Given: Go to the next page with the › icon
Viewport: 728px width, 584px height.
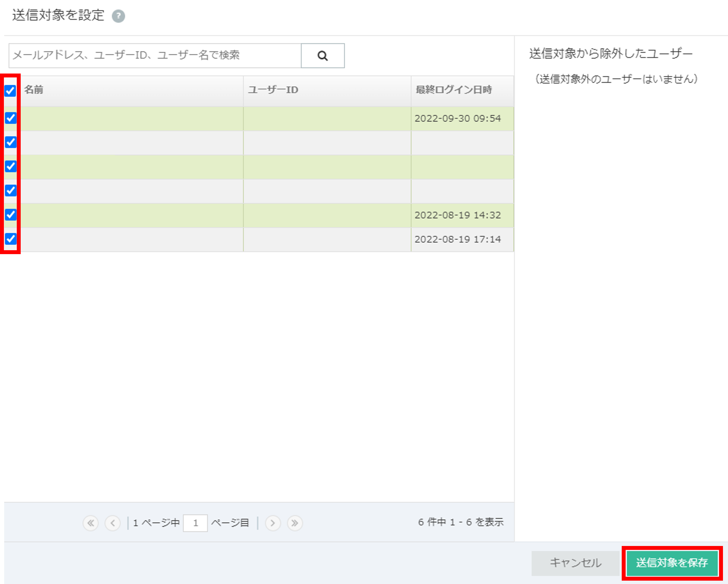Looking at the screenshot, I should click(x=273, y=522).
